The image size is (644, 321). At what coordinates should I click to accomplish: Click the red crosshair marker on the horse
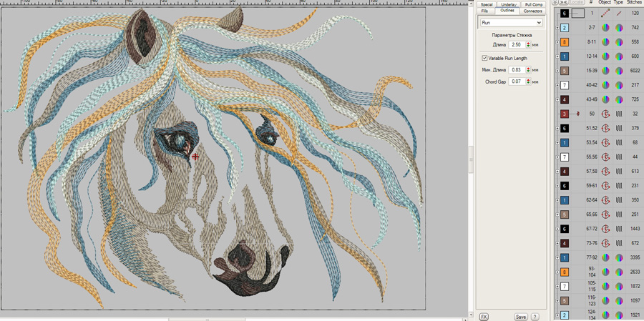click(x=195, y=156)
